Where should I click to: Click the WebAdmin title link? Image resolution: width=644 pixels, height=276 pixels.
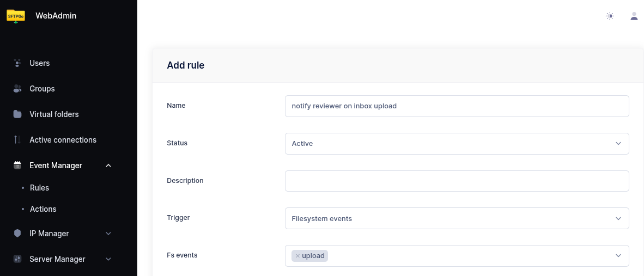56,16
